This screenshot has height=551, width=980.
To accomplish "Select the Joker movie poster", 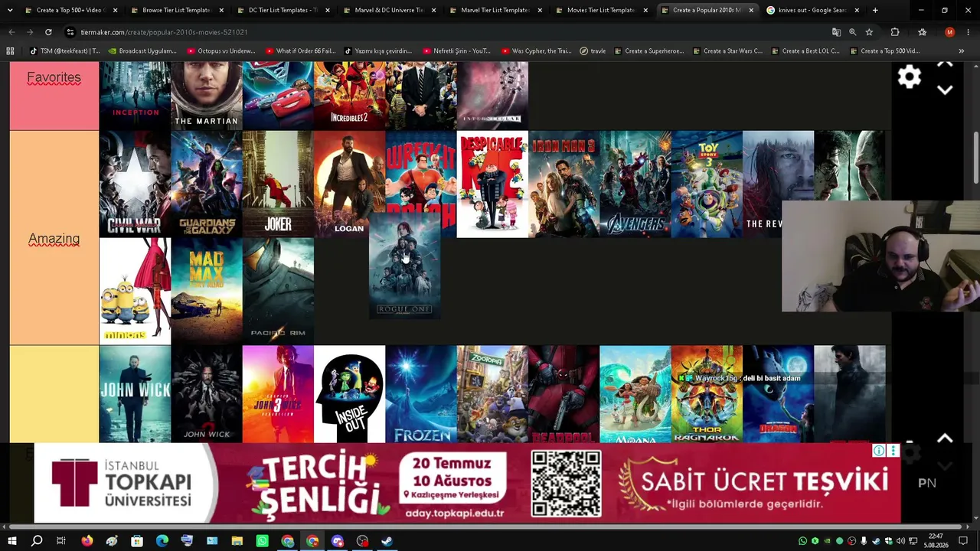I will (x=278, y=184).
